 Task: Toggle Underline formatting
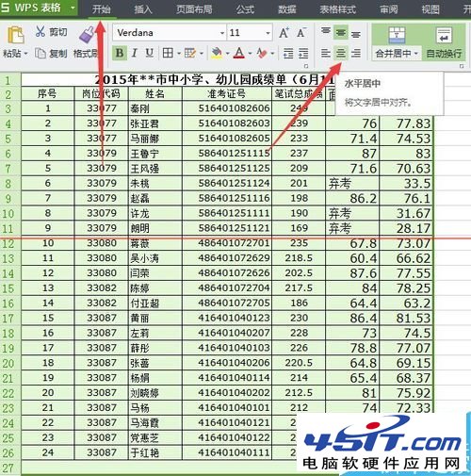click(x=150, y=53)
